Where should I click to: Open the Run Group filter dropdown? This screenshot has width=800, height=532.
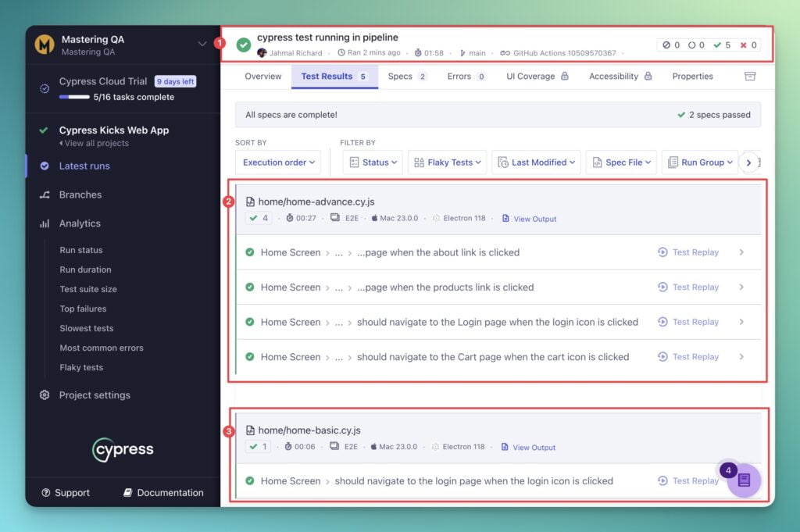[x=700, y=162]
